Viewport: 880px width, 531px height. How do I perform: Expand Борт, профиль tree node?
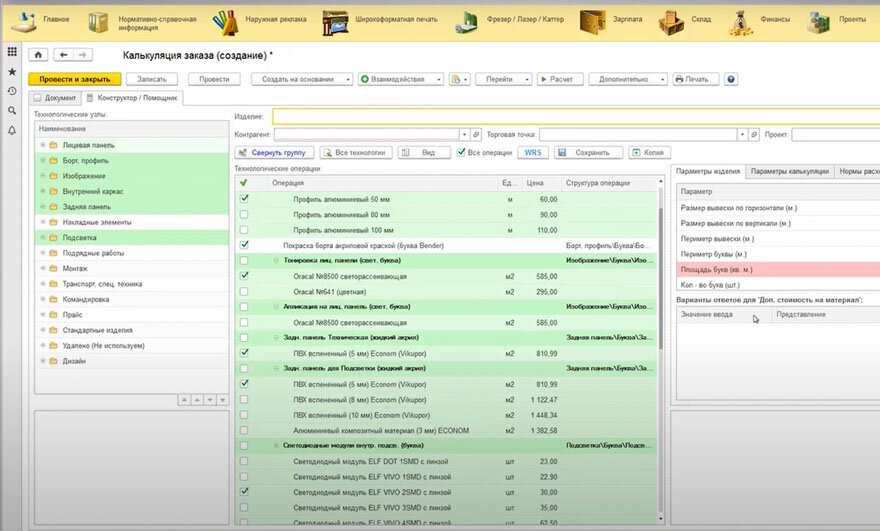click(x=43, y=161)
